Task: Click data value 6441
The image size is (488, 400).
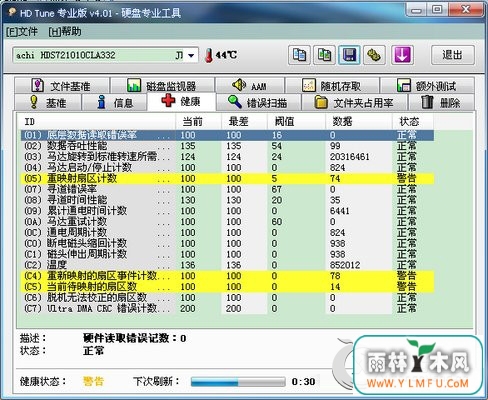Action: (339, 211)
